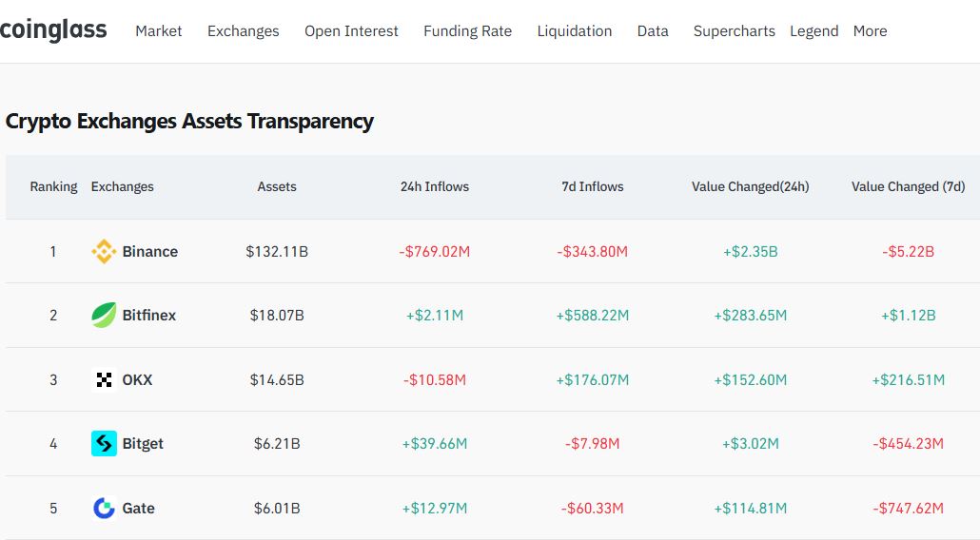Open the Funding Rate menu
Viewport: 980px width, 540px height.
[x=467, y=31]
